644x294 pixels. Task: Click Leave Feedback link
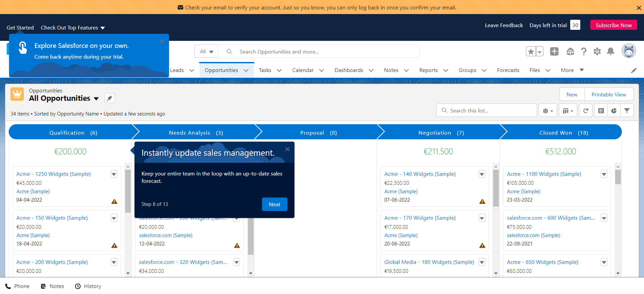coord(504,25)
